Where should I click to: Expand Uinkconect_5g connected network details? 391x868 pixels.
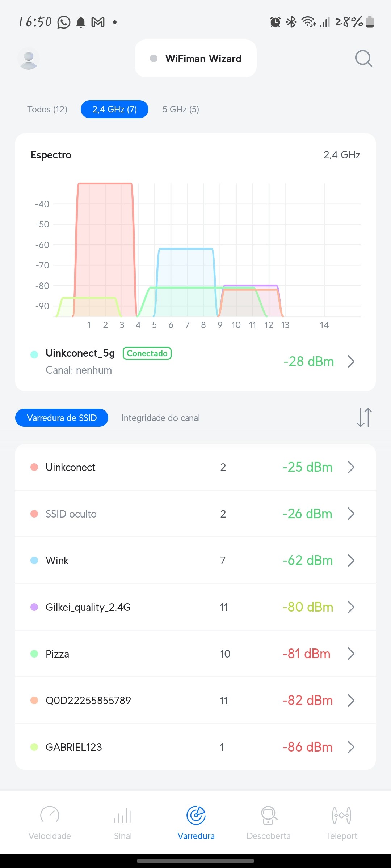pyautogui.click(x=350, y=361)
